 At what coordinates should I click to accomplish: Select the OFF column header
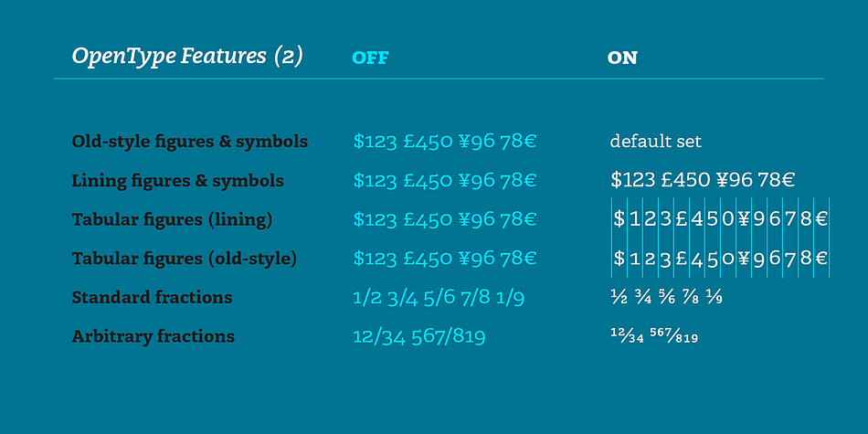click(370, 58)
